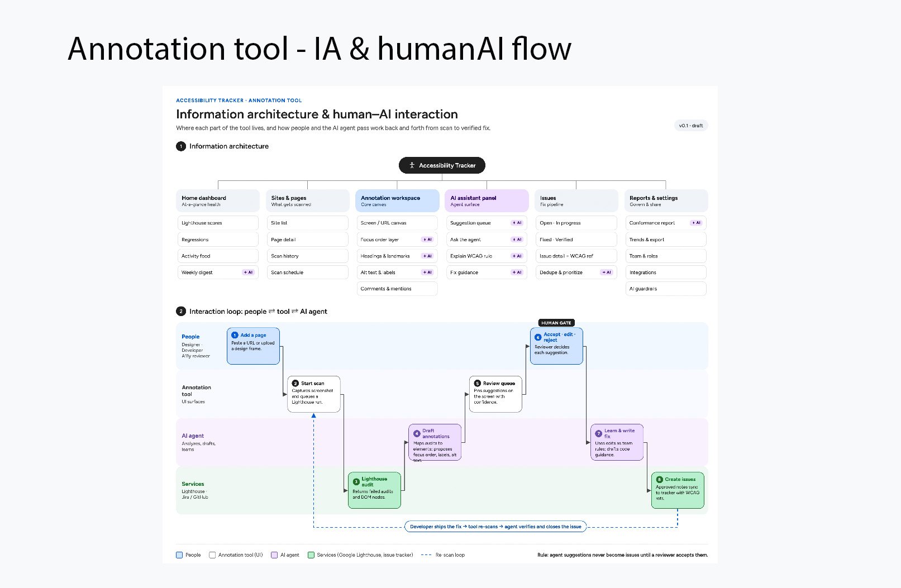Image resolution: width=901 pixels, height=588 pixels.
Task: Click the accessibility person icon in Accessibility Tracker pill
Action: (412, 165)
